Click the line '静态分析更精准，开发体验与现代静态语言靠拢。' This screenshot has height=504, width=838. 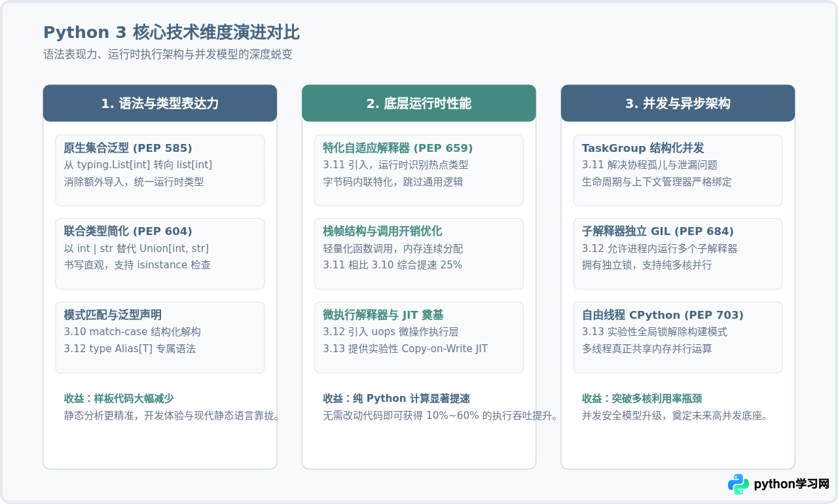tap(172, 416)
